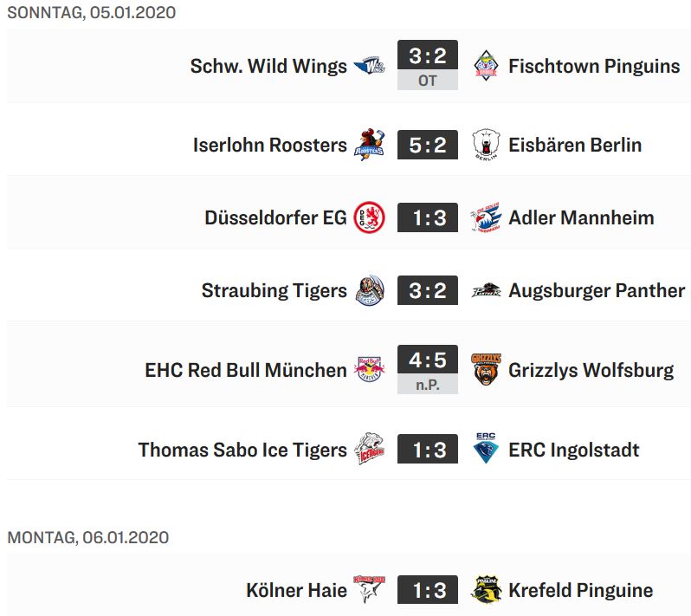691x616 pixels.
Task: Select the Red Bull München logo
Action: coord(369,369)
